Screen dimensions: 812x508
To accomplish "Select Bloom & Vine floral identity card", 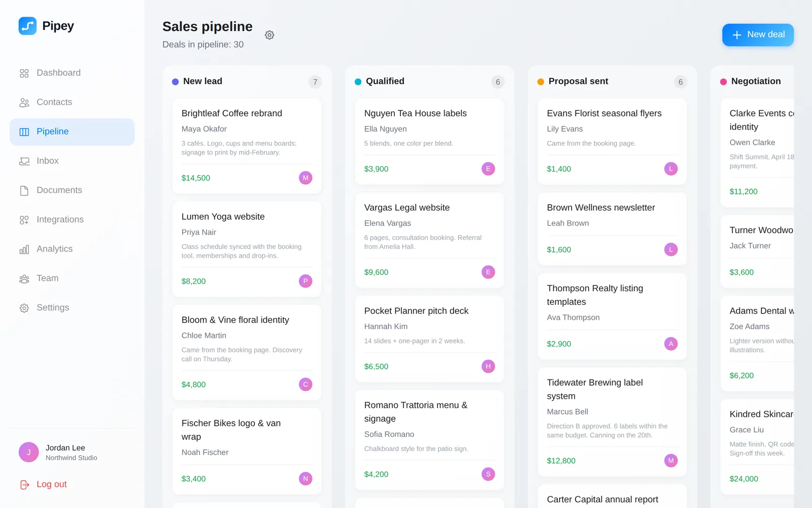I will [247, 353].
